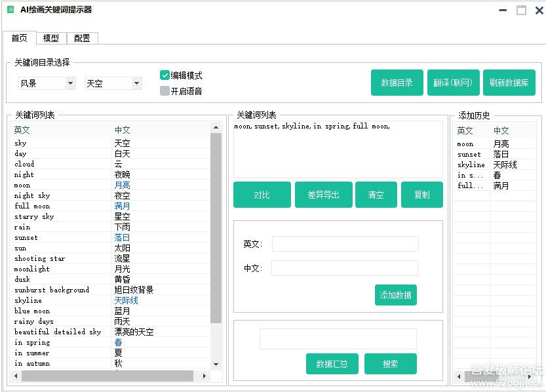This screenshot has height=392, width=546.
Task: Click the 对比 button
Action: click(x=262, y=195)
